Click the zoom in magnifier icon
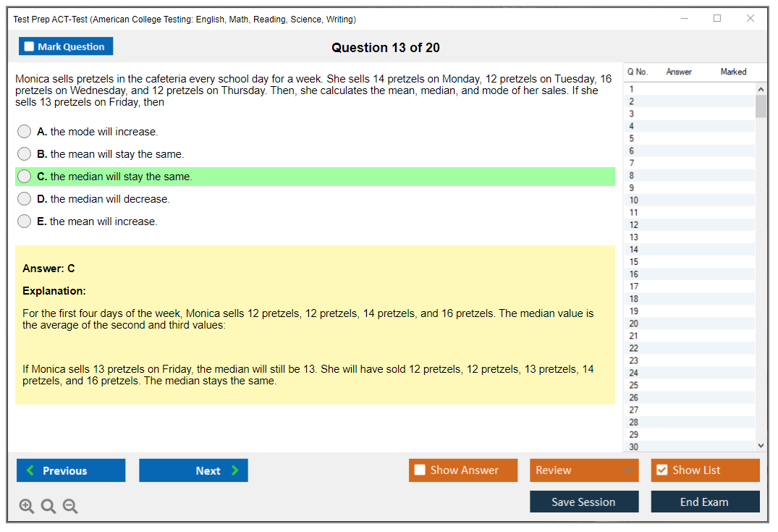The image size is (778, 532). (27, 507)
